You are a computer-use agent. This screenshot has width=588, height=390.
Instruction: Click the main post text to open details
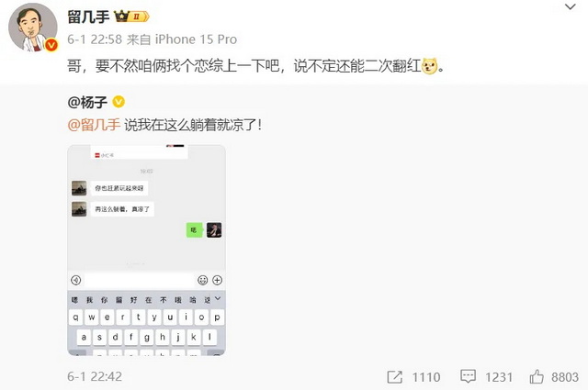(255, 66)
